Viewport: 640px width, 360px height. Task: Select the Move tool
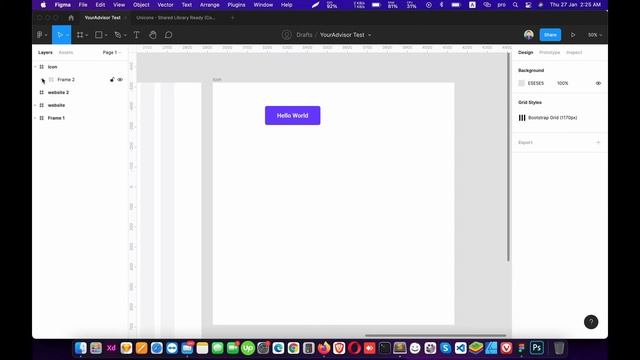[60, 35]
